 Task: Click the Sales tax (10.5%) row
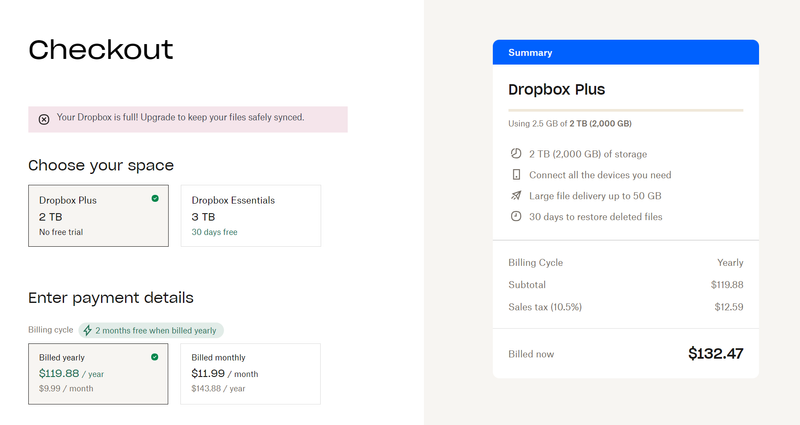625,307
